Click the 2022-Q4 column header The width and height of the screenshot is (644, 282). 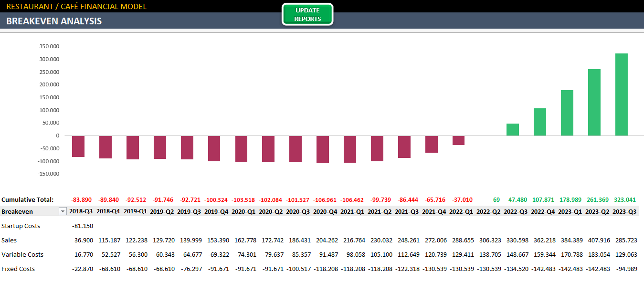pos(544,211)
